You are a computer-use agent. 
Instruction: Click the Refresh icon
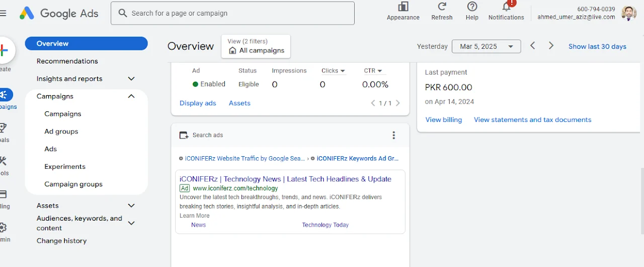442,7
